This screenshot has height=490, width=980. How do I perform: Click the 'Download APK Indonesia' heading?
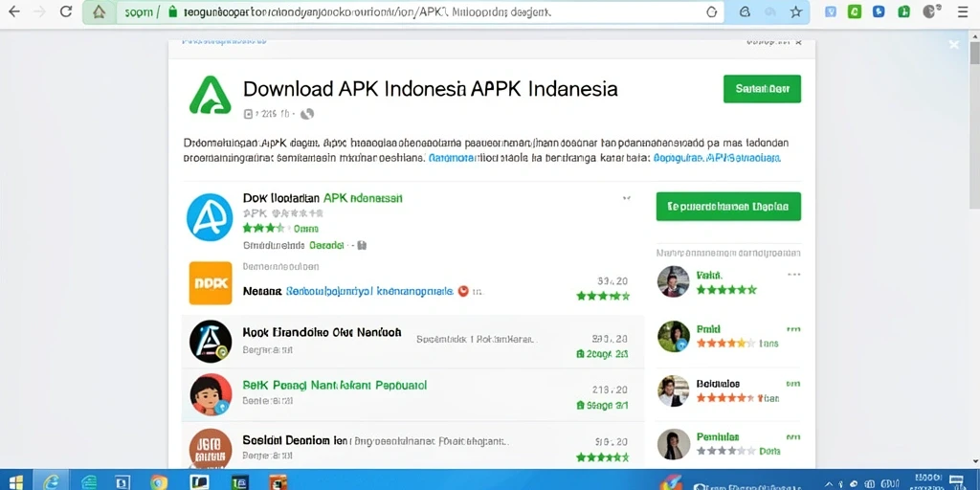point(430,89)
